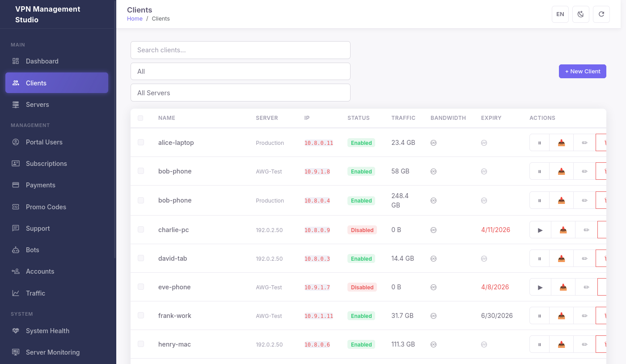Navigate to the Dashboard page
This screenshot has height=364, width=626.
[x=42, y=61]
